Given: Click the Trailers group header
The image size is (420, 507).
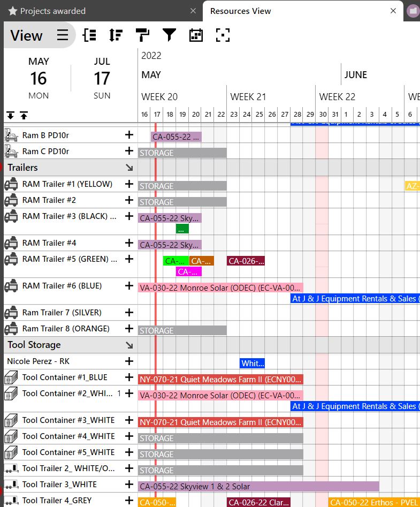Looking at the screenshot, I should pyautogui.click(x=71, y=168).
